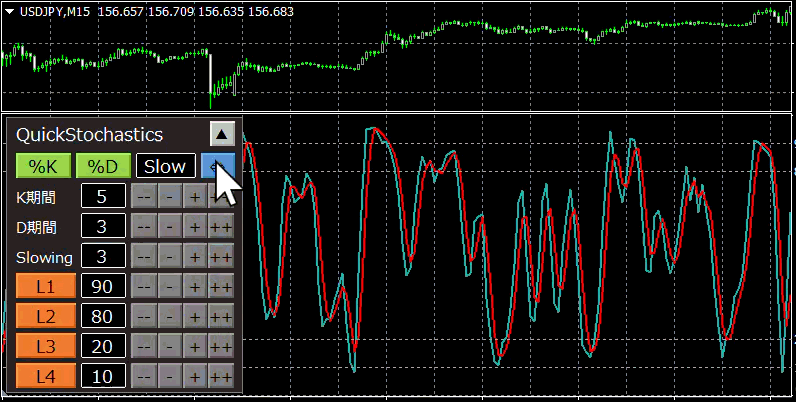
Task: Click the L4 level field showing 10
Action: 103,376
